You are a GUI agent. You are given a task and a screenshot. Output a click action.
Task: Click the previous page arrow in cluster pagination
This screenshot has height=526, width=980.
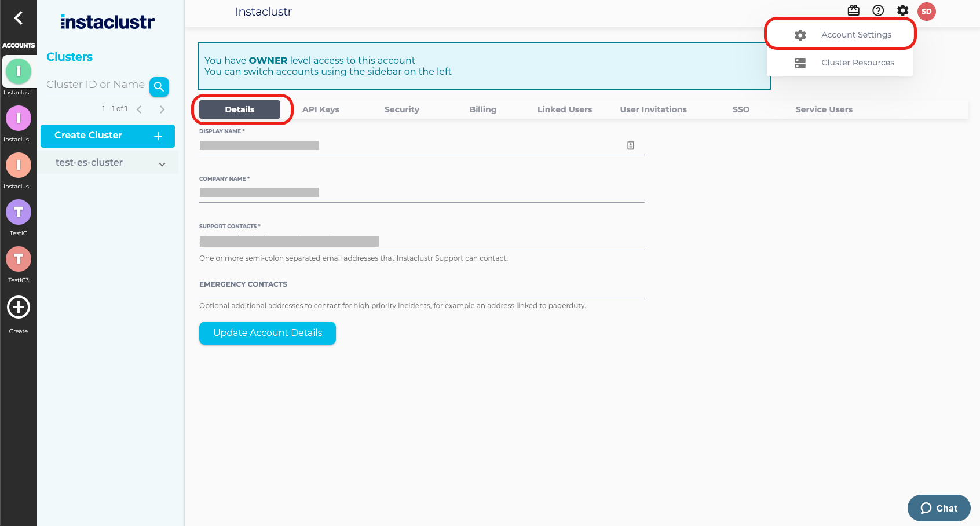click(x=139, y=109)
